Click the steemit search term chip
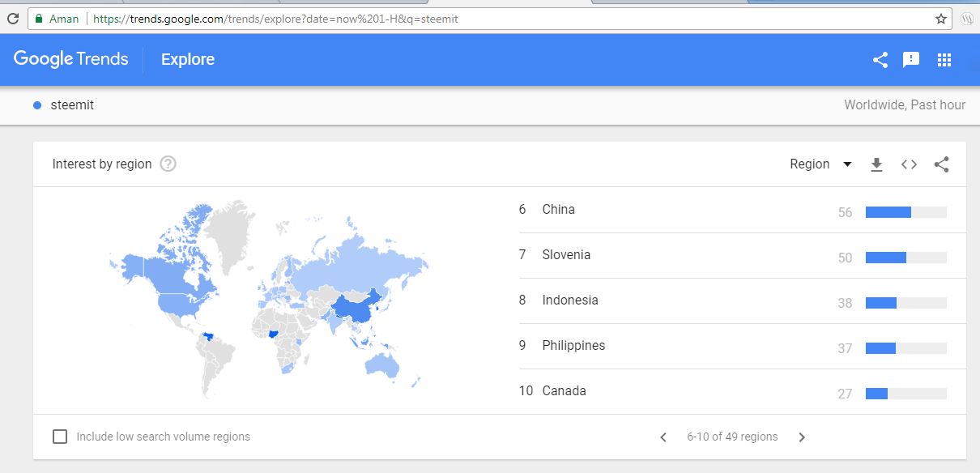This screenshot has width=980, height=473. click(71, 104)
